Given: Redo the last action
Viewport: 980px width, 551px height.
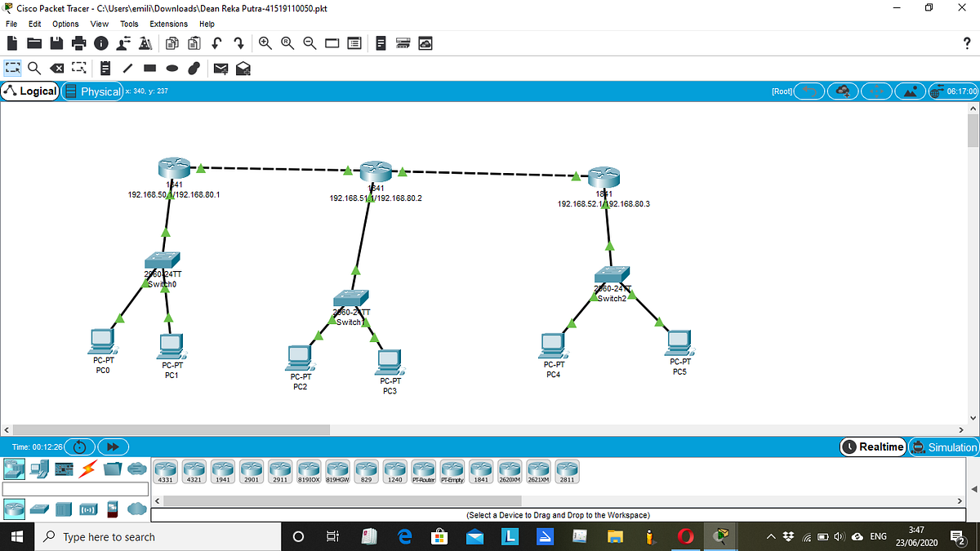Looking at the screenshot, I should [x=239, y=43].
